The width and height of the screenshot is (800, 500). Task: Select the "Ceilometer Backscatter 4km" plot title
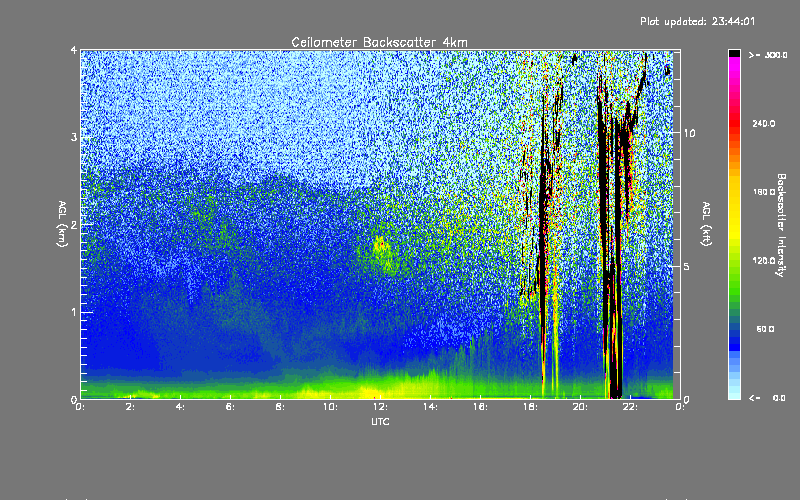(x=379, y=42)
